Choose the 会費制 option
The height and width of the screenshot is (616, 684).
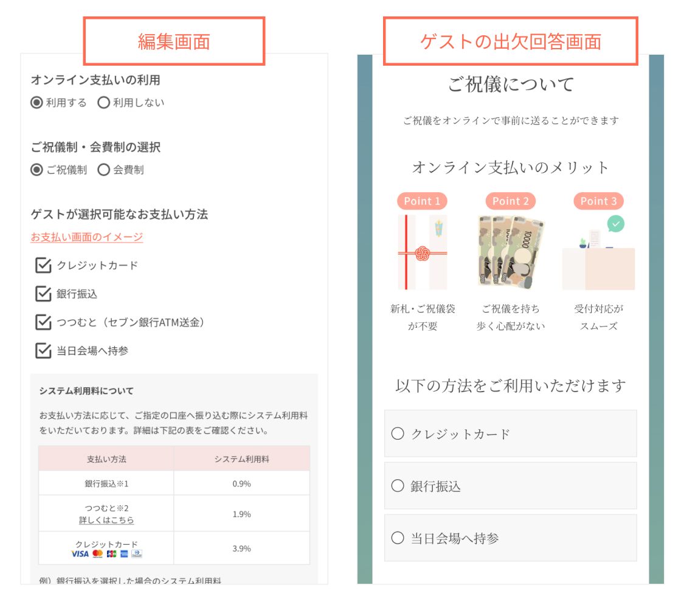coord(104,170)
